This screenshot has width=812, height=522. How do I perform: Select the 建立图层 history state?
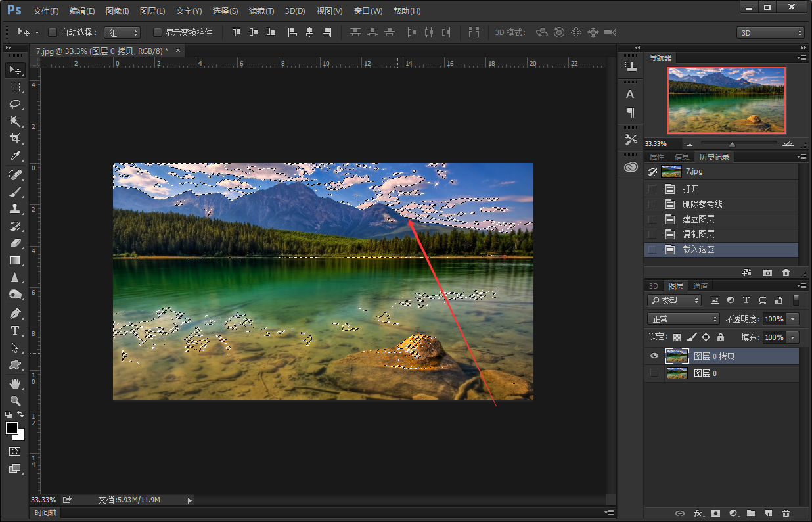(721, 220)
